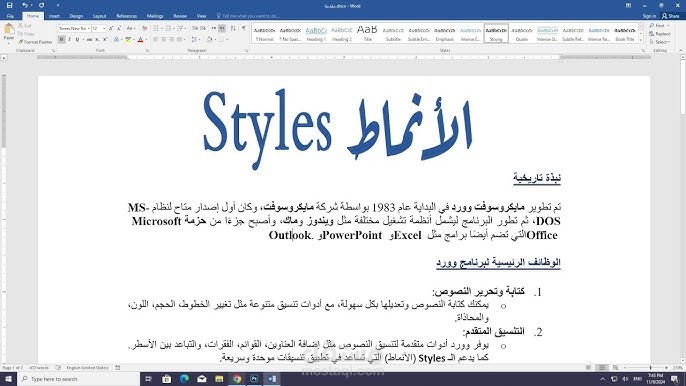
Task: Toggle Show/Hide paragraph marks
Action: pyautogui.click(x=244, y=28)
